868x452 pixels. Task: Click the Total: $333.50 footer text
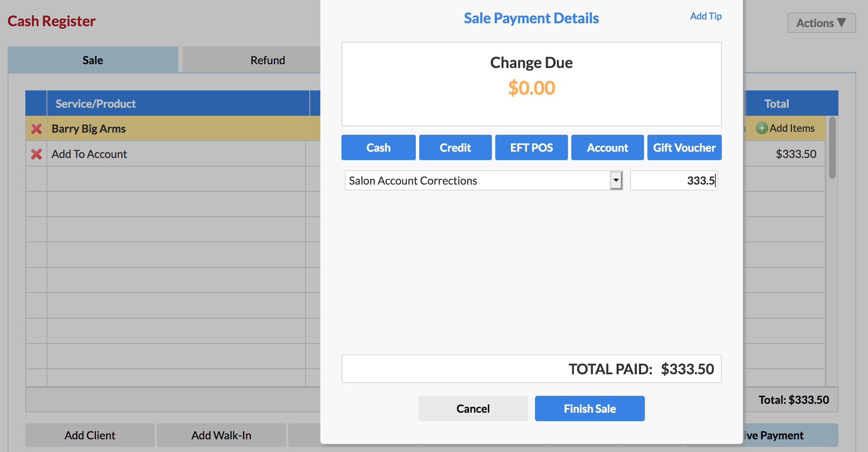(794, 400)
